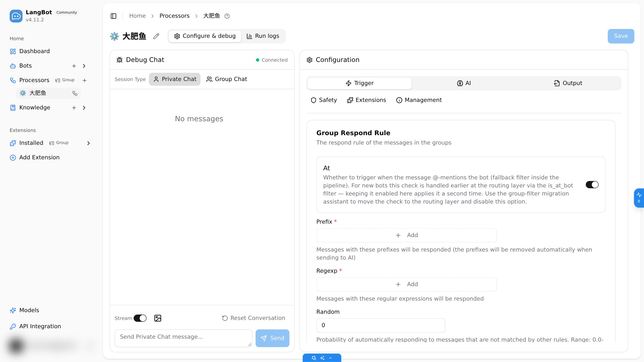
Task: Upload an image in Debug Chat
Action: pos(158,318)
